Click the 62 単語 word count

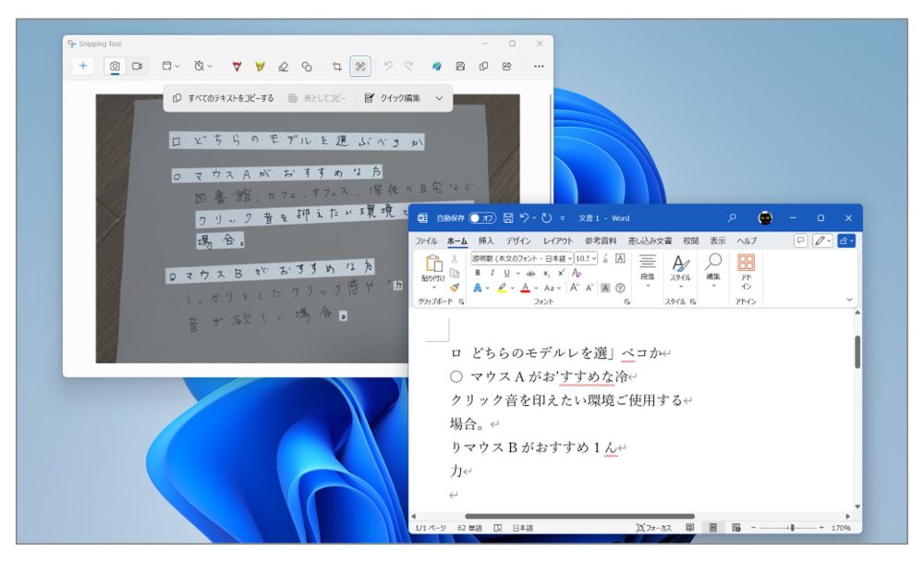pyautogui.click(x=469, y=528)
